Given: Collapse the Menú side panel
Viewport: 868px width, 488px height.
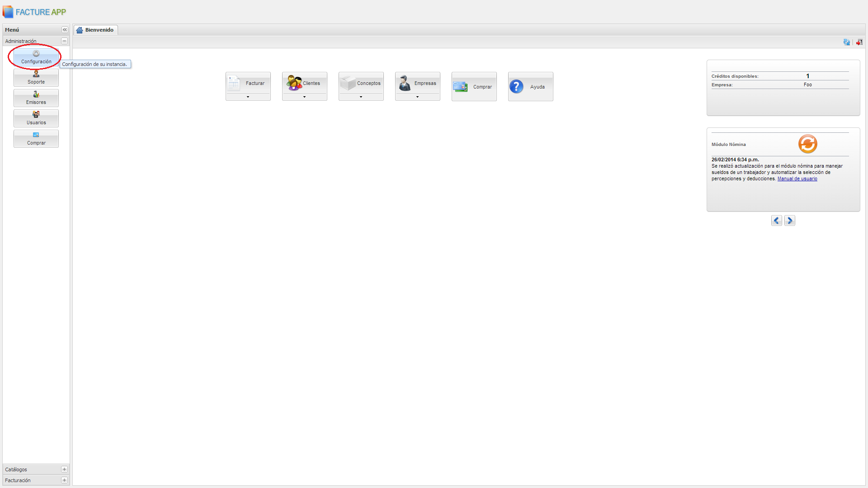Looking at the screenshot, I should point(65,30).
